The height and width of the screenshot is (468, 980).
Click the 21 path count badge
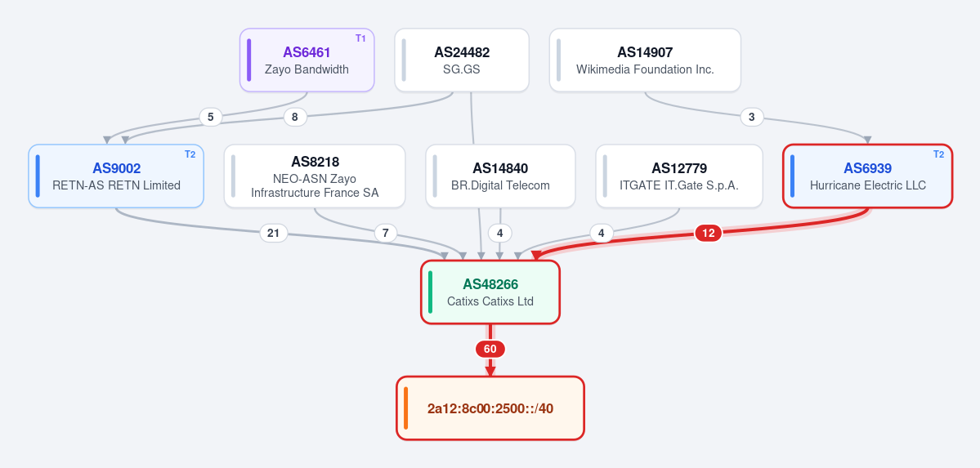273,233
